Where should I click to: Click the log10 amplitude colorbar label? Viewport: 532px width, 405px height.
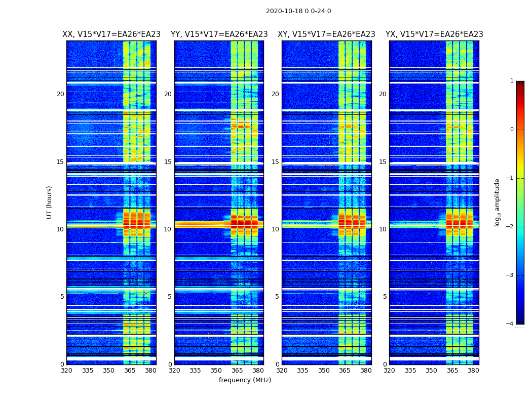(x=497, y=202)
